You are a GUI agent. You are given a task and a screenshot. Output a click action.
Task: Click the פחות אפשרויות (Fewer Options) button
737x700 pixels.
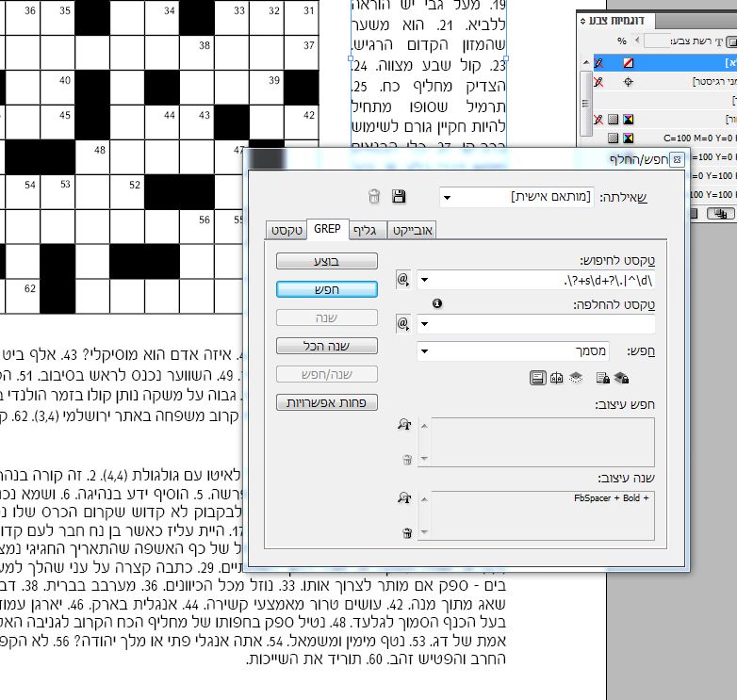pyautogui.click(x=327, y=402)
